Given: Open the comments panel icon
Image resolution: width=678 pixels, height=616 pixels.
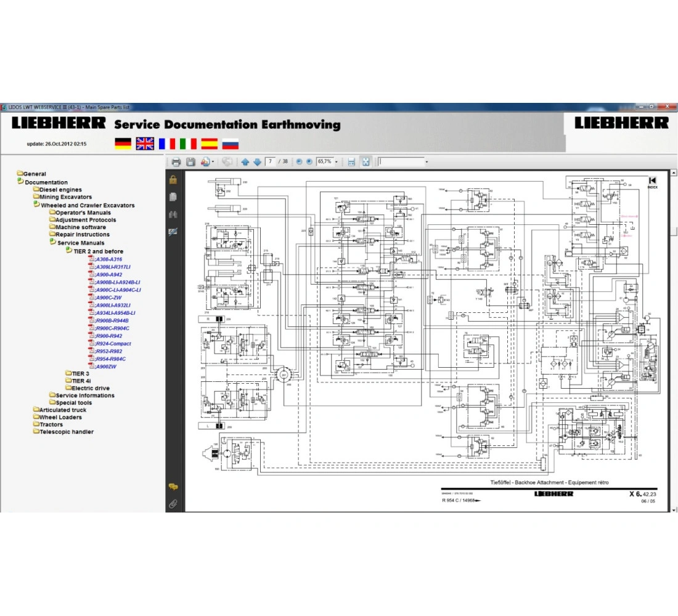Looking at the screenshot, I should click(173, 487).
